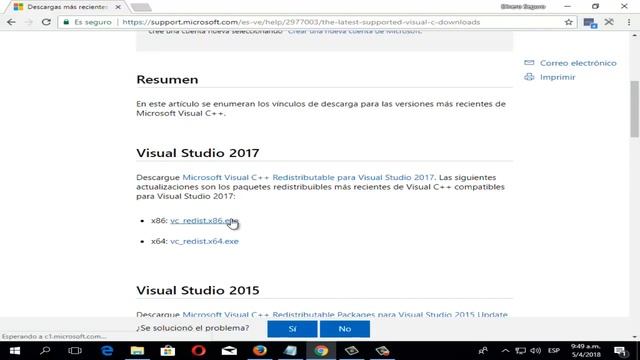Open the ESP language indicator
The width and height of the screenshot is (640, 360).
pos(553,351)
